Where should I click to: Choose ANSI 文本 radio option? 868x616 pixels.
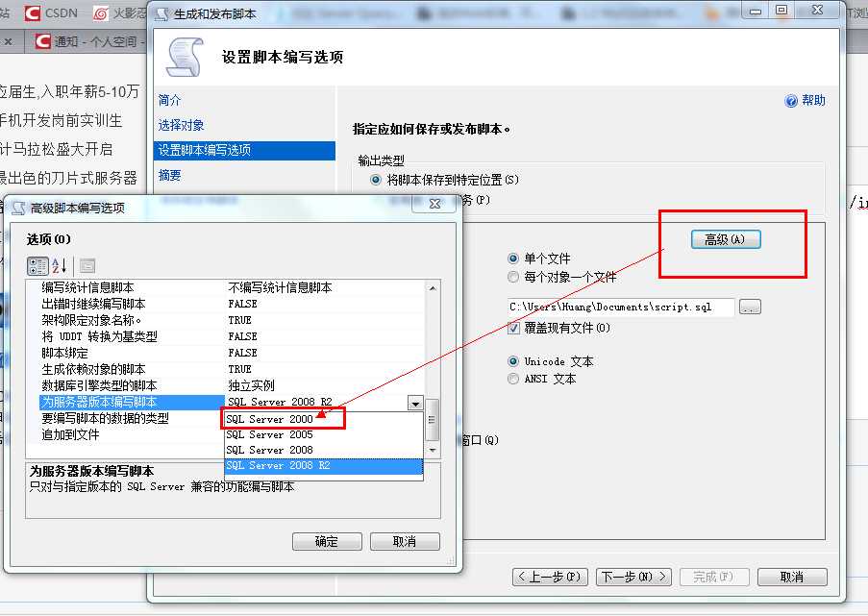point(513,379)
